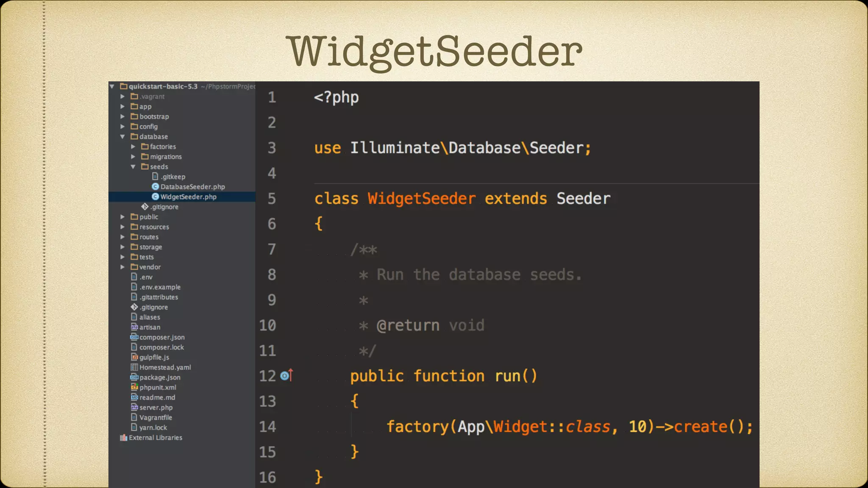Screen dimensions: 868x488
Task: Select the vendor folder label
Action: pyautogui.click(x=150, y=267)
